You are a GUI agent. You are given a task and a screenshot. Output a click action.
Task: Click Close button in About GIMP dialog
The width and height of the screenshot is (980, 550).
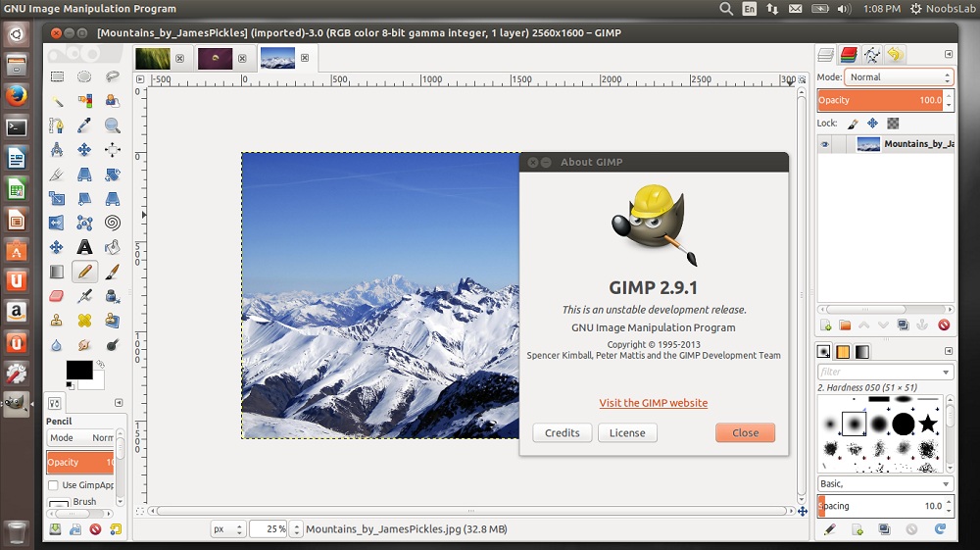(745, 433)
